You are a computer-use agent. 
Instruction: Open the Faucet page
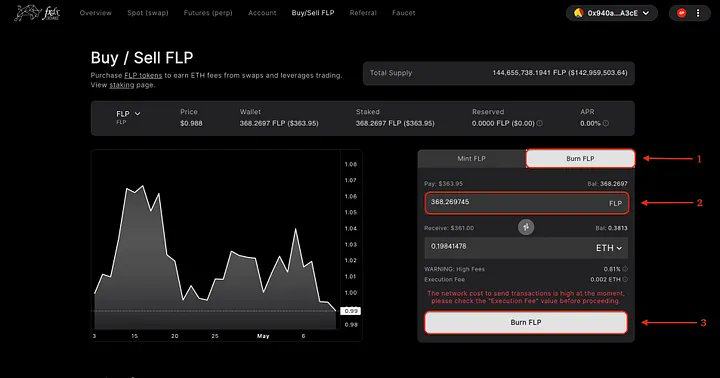(404, 13)
